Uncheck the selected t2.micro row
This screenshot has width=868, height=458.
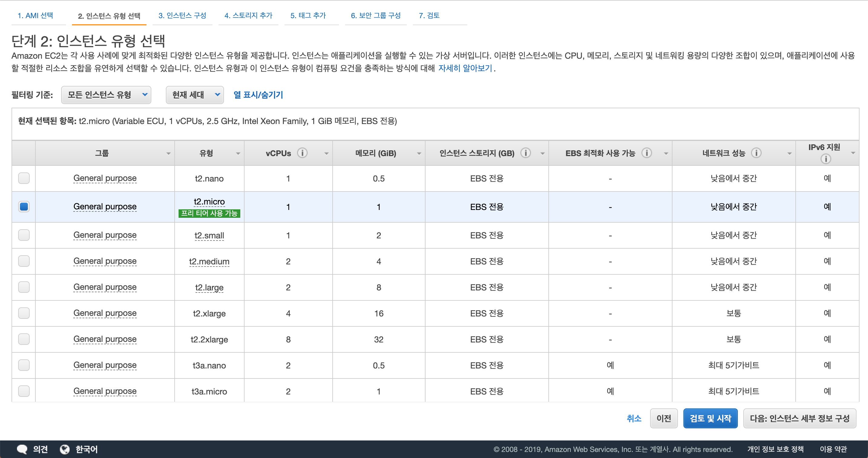pos(24,206)
